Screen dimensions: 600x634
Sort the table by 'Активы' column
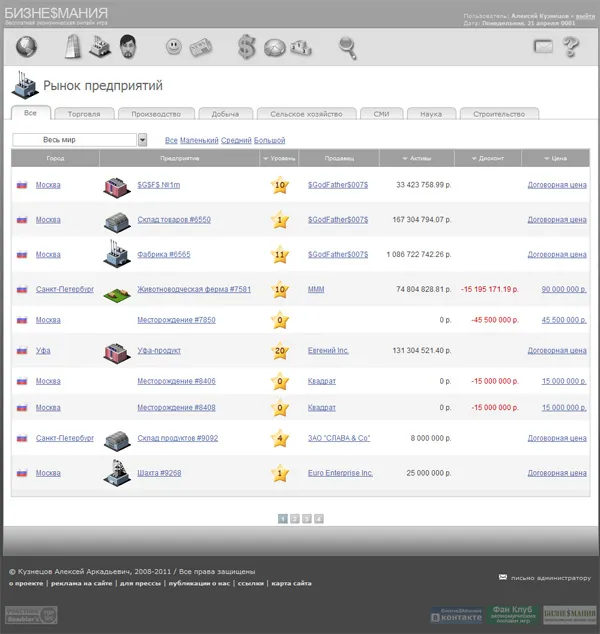point(416,158)
